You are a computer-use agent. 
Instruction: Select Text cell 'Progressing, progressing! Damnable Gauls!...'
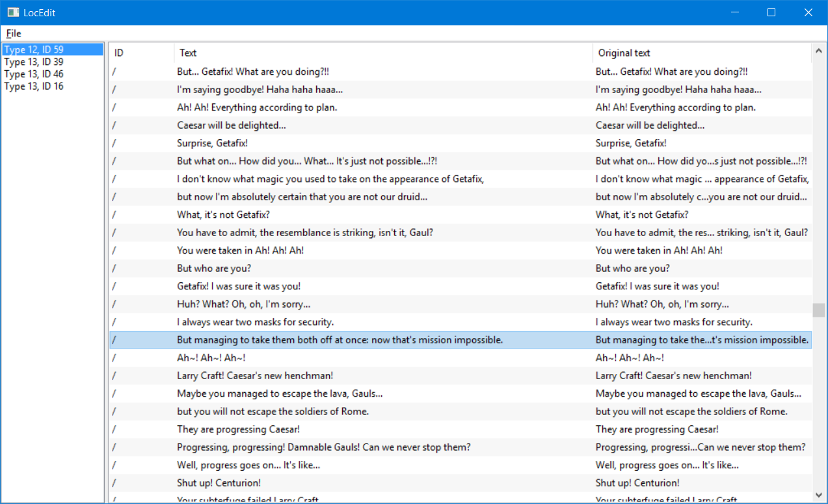tap(324, 447)
